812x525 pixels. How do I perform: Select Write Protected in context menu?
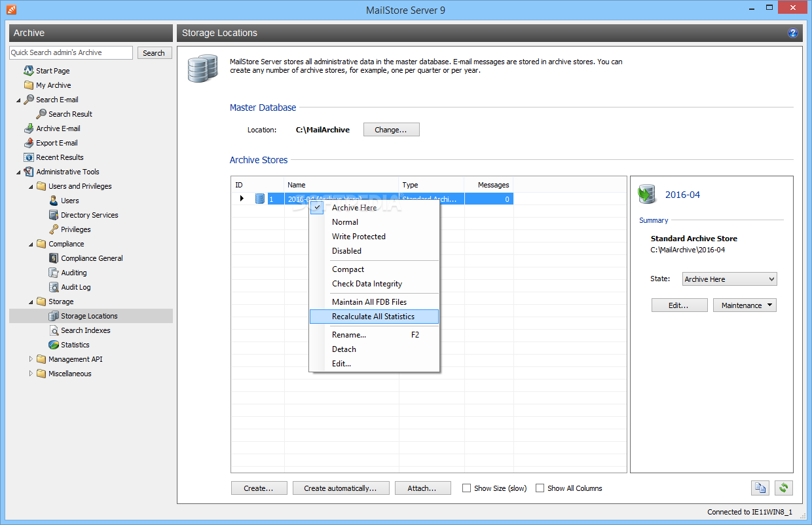pos(374,237)
